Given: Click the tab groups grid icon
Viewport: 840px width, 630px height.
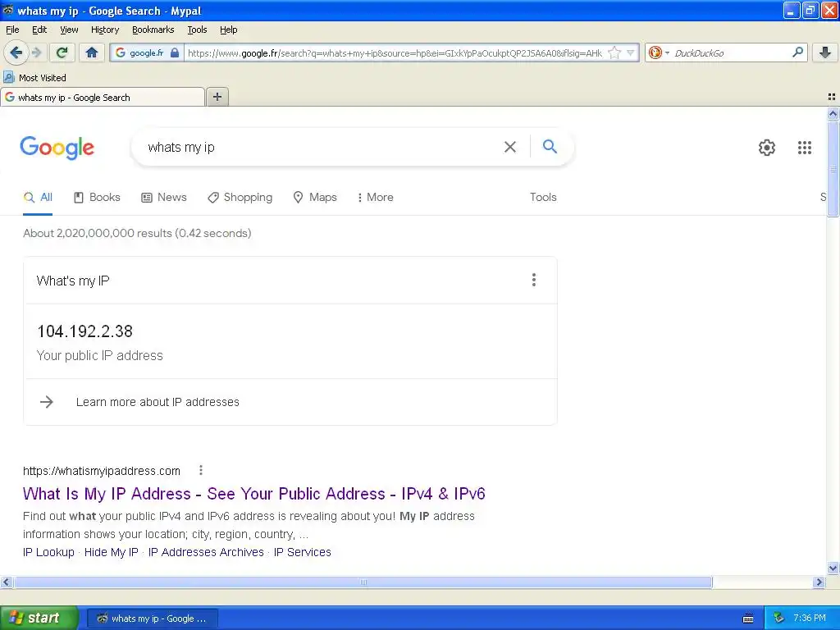Looking at the screenshot, I should (832, 97).
